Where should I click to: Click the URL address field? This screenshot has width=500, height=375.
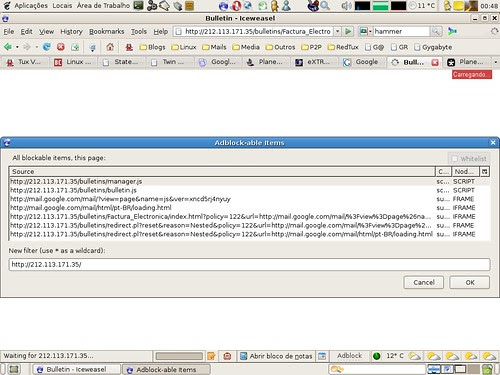tap(257, 31)
